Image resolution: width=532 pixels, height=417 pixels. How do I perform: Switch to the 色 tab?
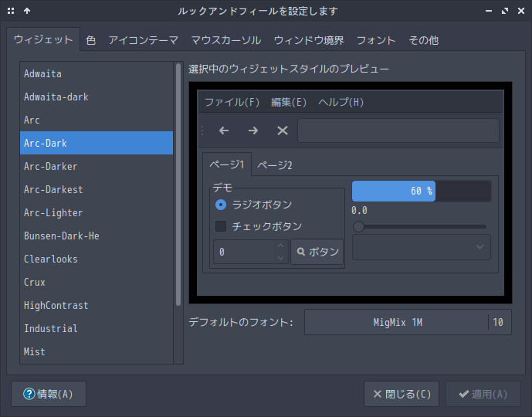[x=90, y=40]
